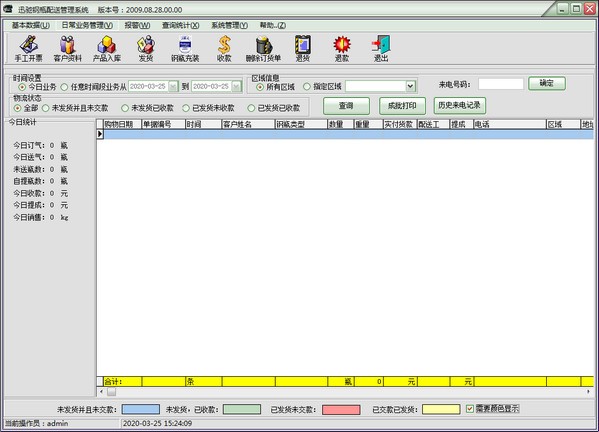Open the 钢瓶充装 cylinder filling icon
Screen dimensions: 599x432
[185, 49]
